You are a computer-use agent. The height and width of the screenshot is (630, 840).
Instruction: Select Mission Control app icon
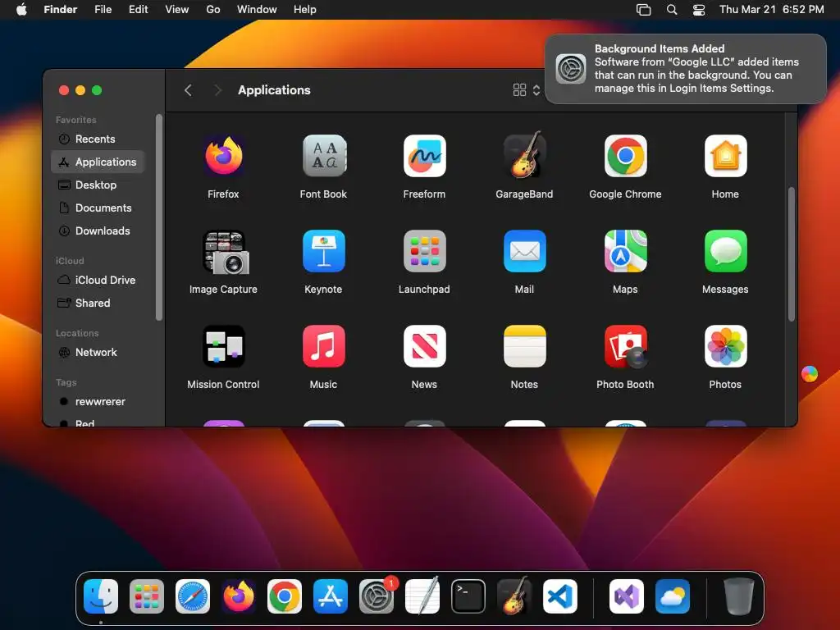223,347
